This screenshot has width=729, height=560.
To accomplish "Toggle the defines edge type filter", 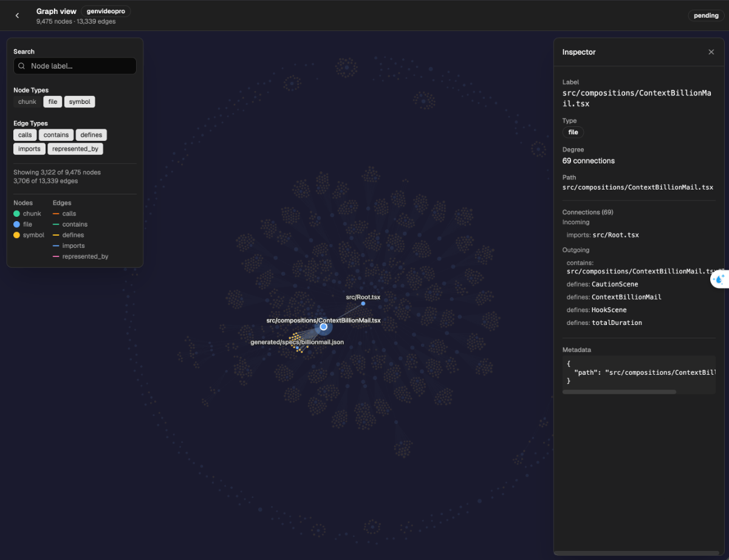I will point(91,135).
